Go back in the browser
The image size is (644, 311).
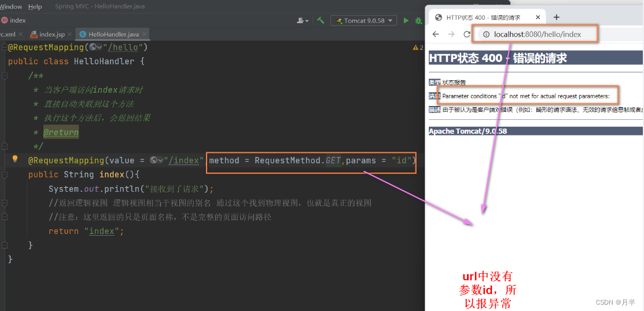point(436,35)
